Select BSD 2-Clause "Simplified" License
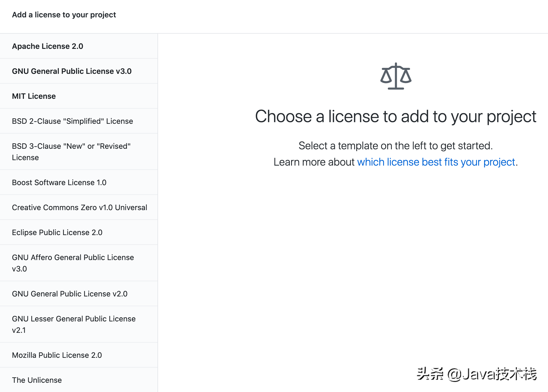Viewport: 548px width, 392px height. point(79,121)
